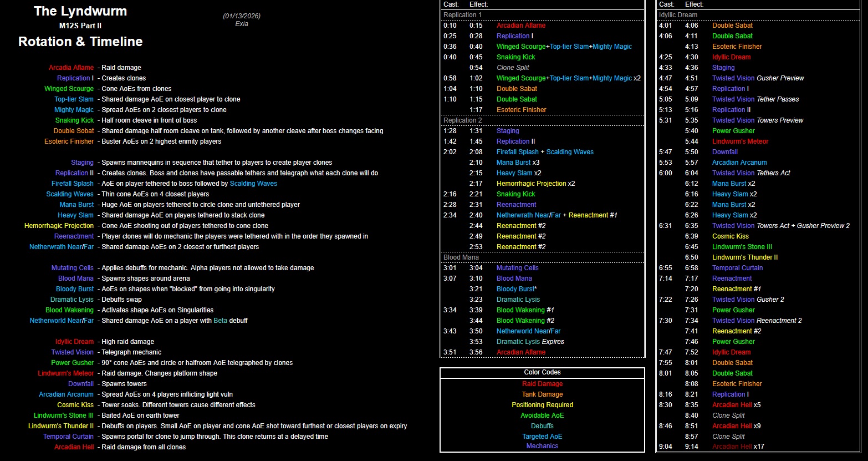Select the author name Exia
Screen dimensions: 868x461
(242, 24)
